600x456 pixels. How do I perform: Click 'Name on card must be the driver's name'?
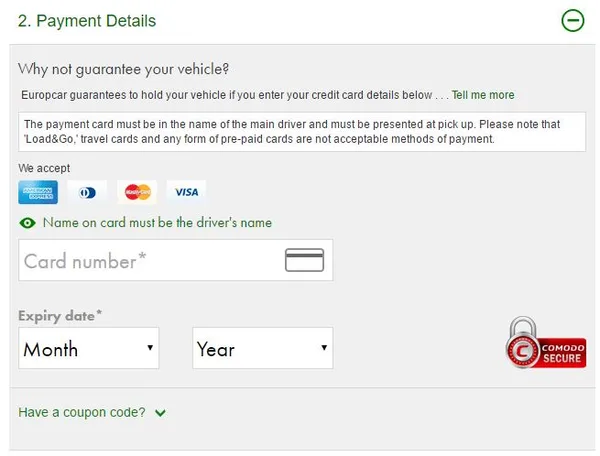tap(157, 223)
